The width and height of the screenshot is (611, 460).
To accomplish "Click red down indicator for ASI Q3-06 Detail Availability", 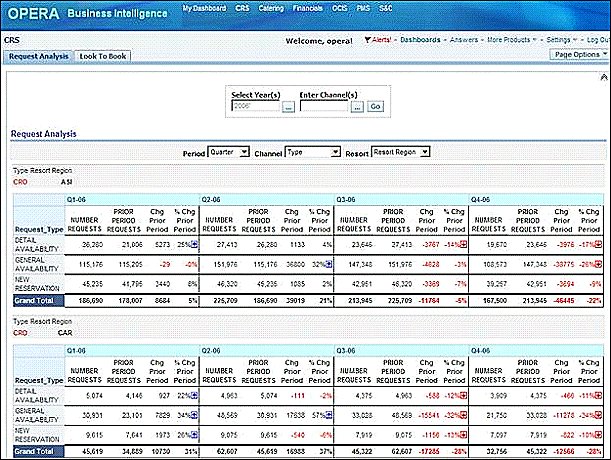I will point(463,243).
